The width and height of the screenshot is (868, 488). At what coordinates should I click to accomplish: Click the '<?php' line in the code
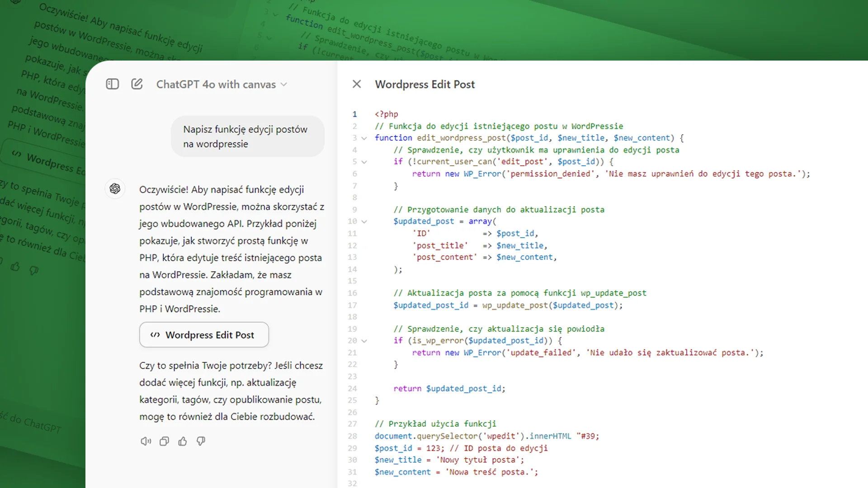point(387,114)
